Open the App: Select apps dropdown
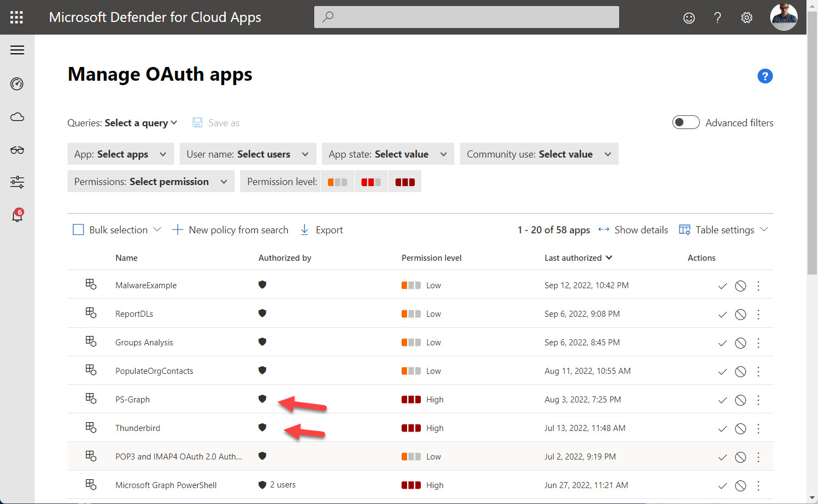This screenshot has height=504, width=818. (120, 154)
